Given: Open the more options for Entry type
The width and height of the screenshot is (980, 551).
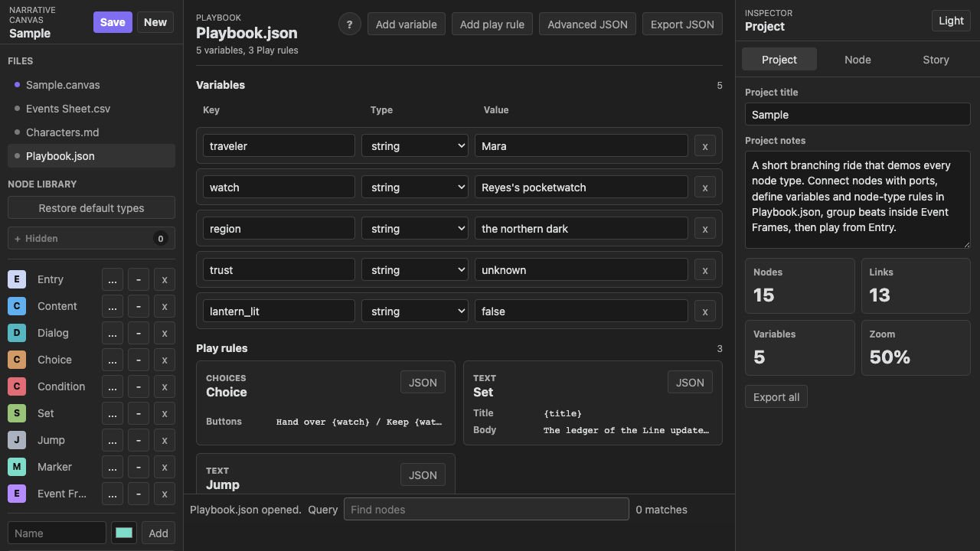Looking at the screenshot, I should 113,279.
